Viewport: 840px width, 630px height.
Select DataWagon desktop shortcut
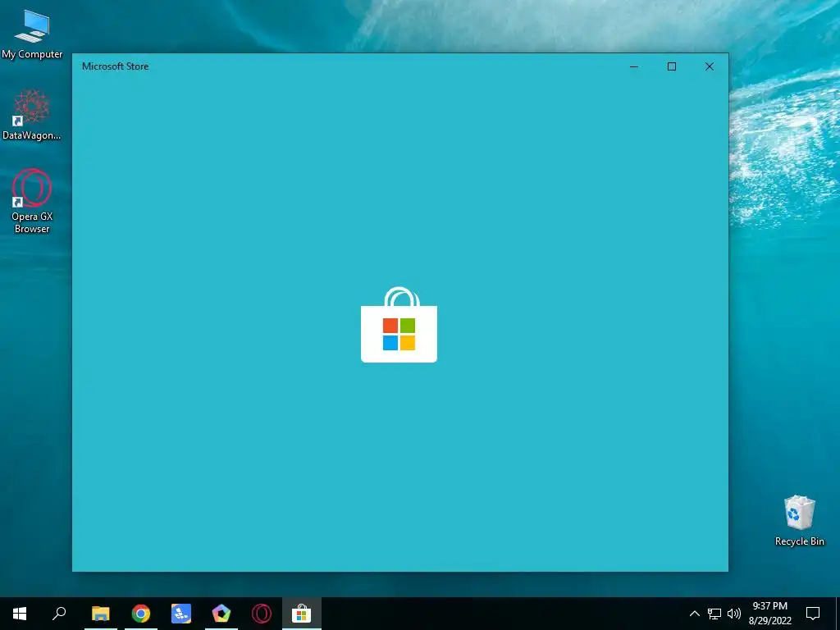(32, 115)
